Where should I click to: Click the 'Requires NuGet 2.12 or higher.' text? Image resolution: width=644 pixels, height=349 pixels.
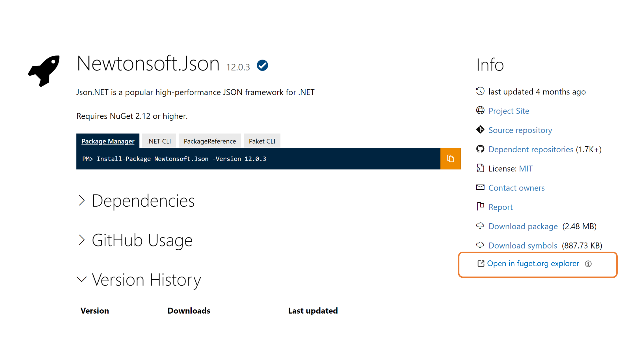132,116
